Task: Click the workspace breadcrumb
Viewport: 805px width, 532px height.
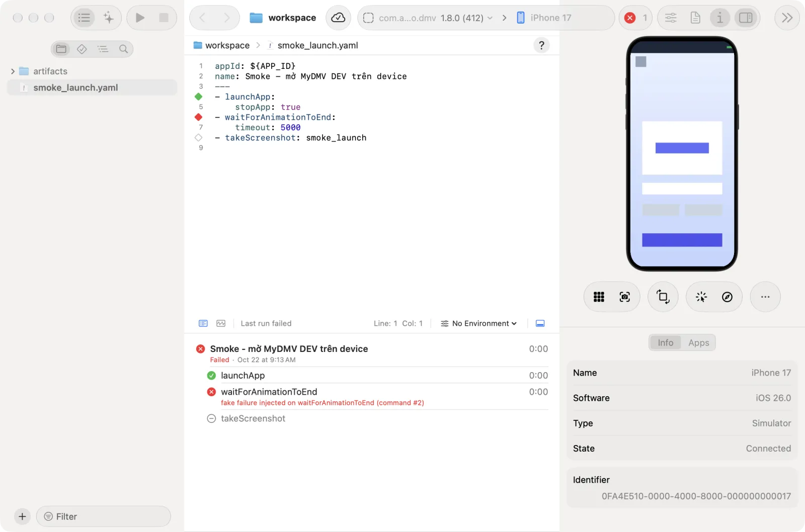Action: (221, 45)
